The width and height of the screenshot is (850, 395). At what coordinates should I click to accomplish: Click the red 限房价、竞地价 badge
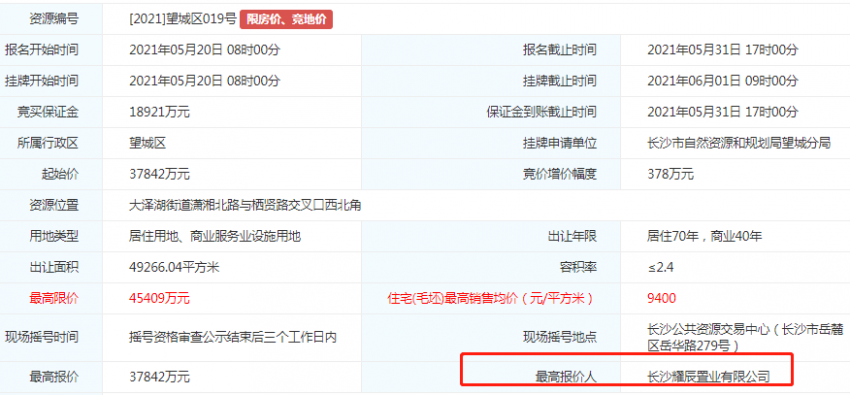tap(286, 20)
